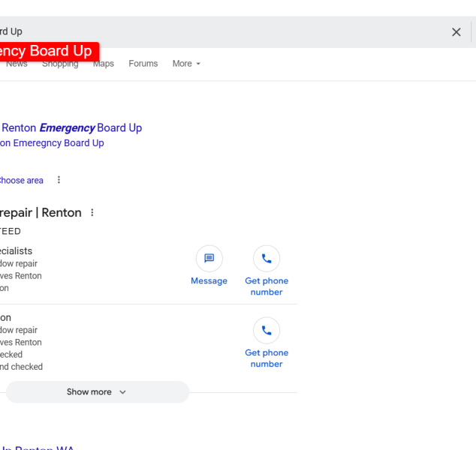Open options menu next to Choose area
The image size is (476, 450).
pyautogui.click(x=59, y=180)
